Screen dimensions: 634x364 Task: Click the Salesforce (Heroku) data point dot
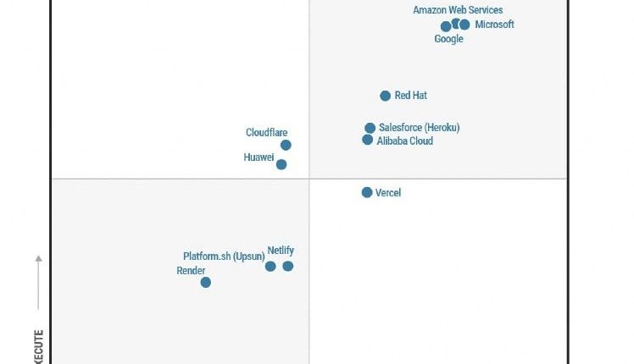tap(370, 128)
